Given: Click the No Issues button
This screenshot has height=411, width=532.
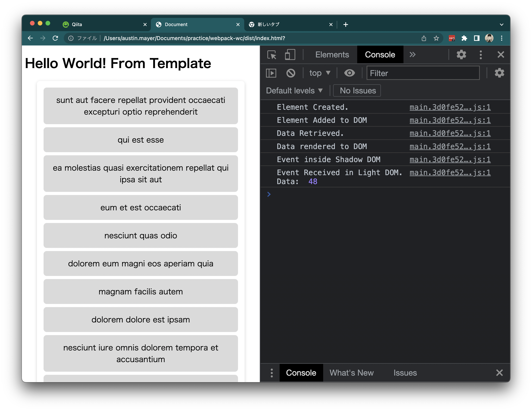Looking at the screenshot, I should coord(357,91).
